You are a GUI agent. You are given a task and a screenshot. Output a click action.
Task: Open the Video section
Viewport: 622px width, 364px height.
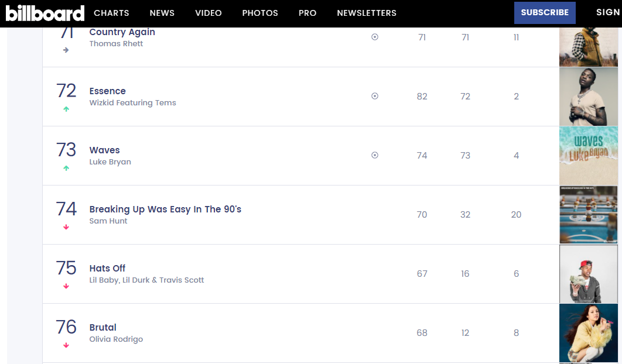[209, 13]
